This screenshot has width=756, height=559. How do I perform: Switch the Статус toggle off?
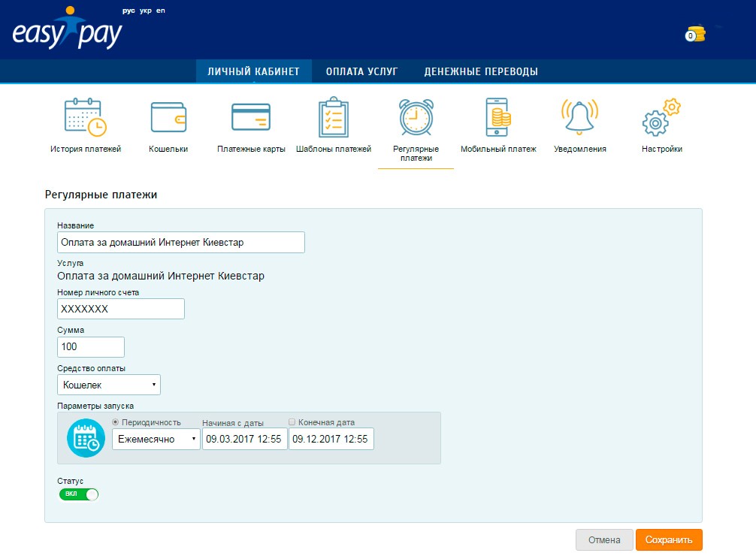(79, 494)
